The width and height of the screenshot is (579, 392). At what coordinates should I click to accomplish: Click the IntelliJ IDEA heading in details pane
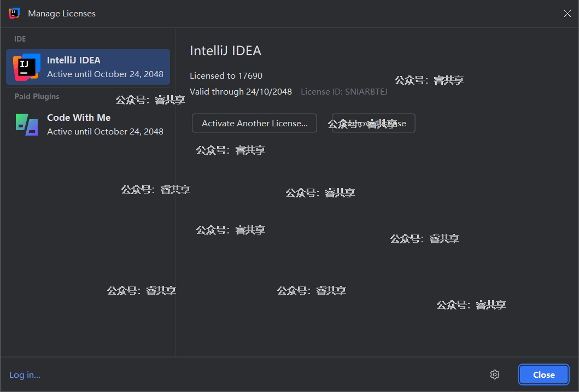click(x=225, y=51)
